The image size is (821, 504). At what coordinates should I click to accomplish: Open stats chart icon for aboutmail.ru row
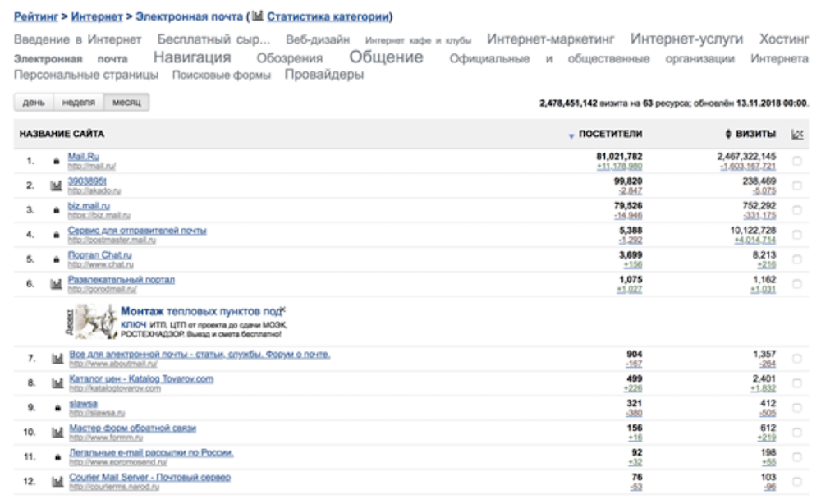click(57, 359)
